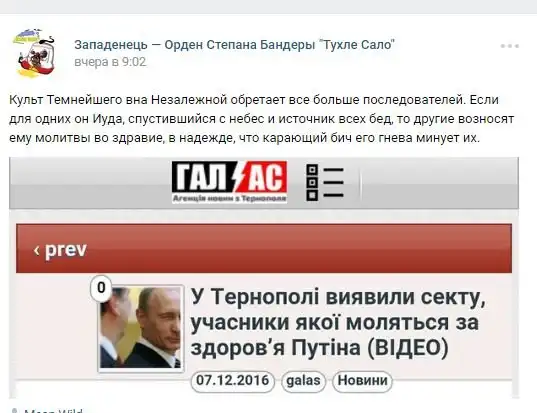Open the headline about the sect in Тернополі
This screenshot has height=413, width=537.
coord(337,322)
